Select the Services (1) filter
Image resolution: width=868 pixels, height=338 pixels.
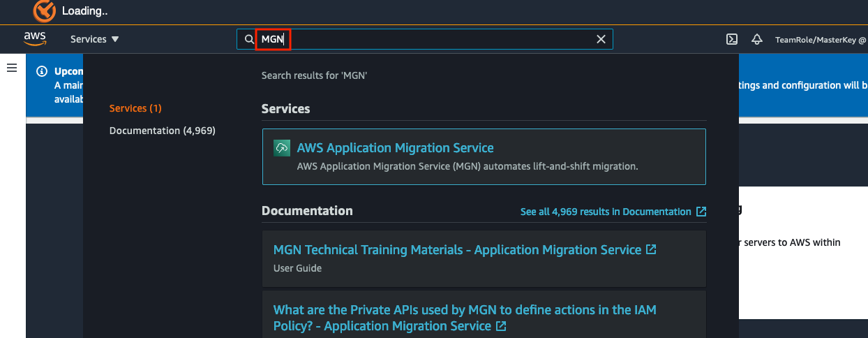pyautogui.click(x=135, y=108)
